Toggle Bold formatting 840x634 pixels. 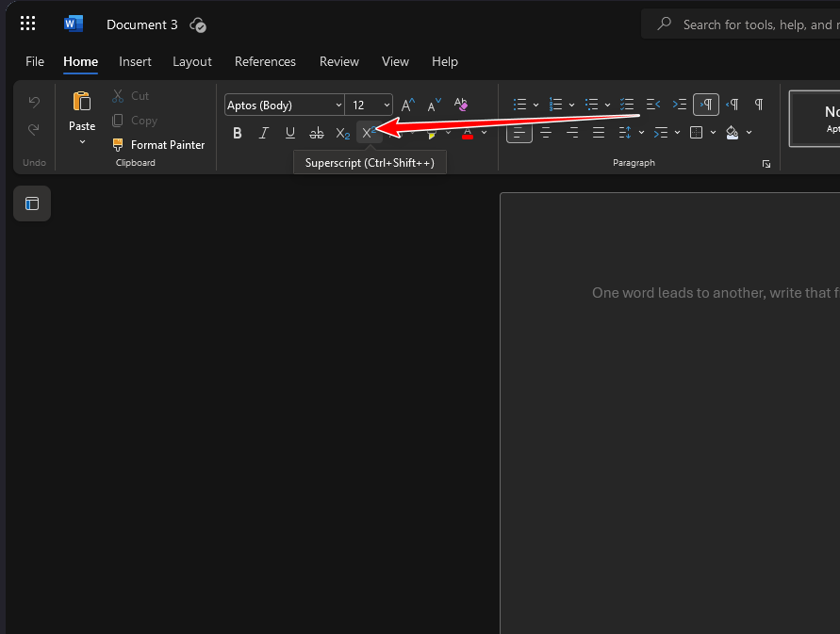pos(238,133)
